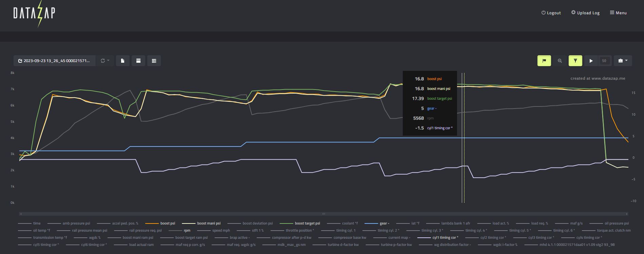Show the 'speed mph' series
This screenshot has width=644, height=254.
tap(214, 231)
